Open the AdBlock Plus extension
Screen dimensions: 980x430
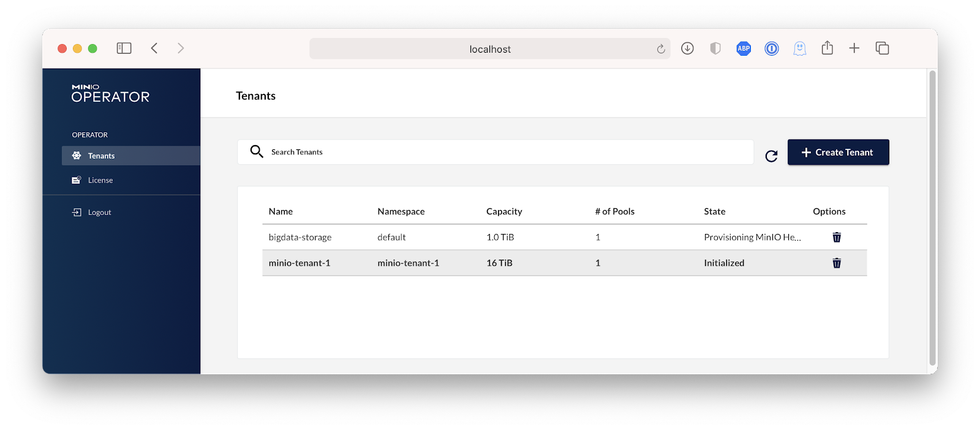coord(743,48)
